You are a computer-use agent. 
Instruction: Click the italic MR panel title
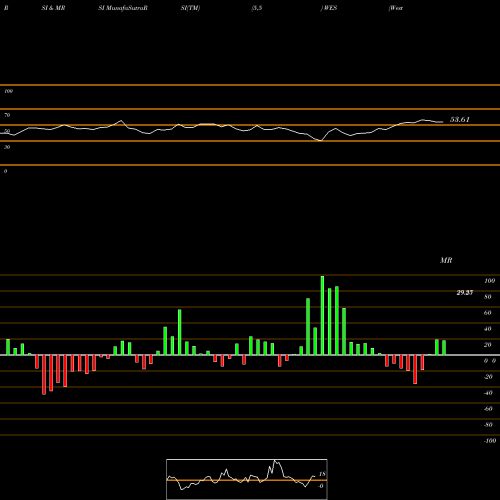click(x=446, y=260)
